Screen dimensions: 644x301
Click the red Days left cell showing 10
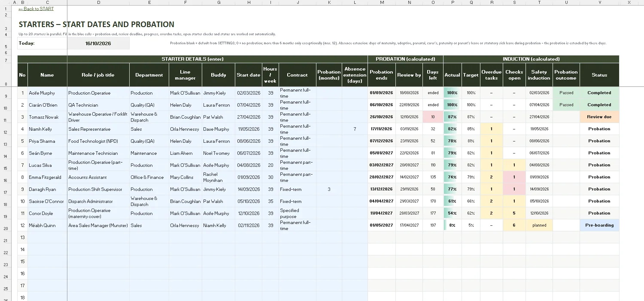[433, 117]
